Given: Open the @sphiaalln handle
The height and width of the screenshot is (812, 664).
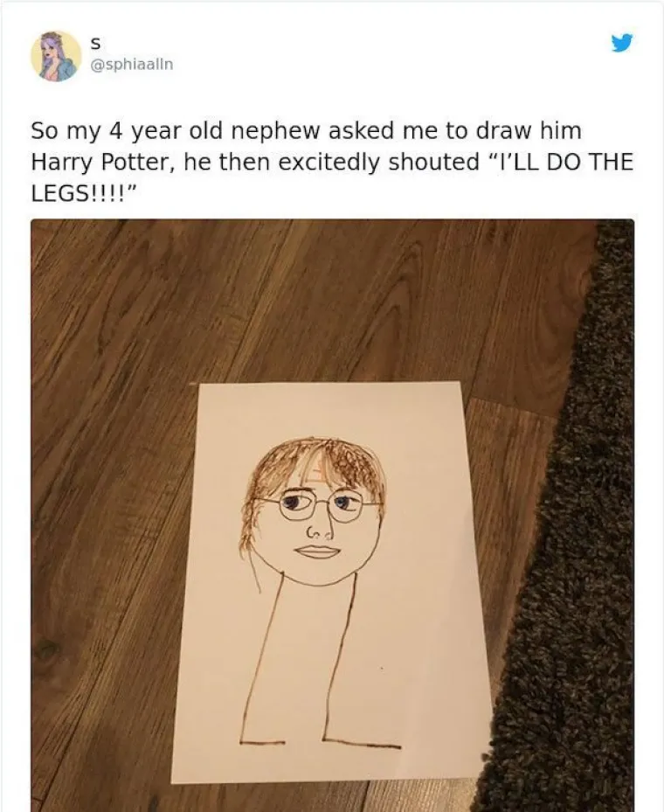Looking at the screenshot, I should [x=130, y=63].
